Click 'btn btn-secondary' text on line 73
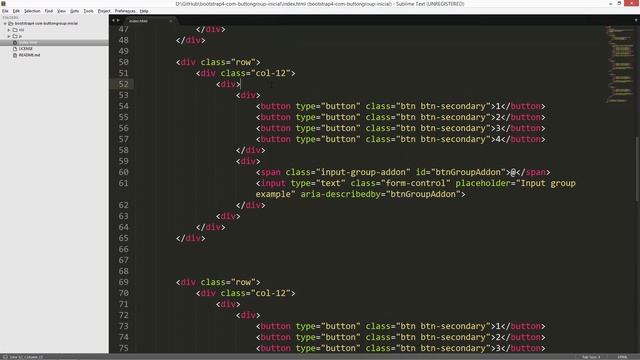Image resolution: width=640 pixels, height=360 pixels. pos(442,327)
